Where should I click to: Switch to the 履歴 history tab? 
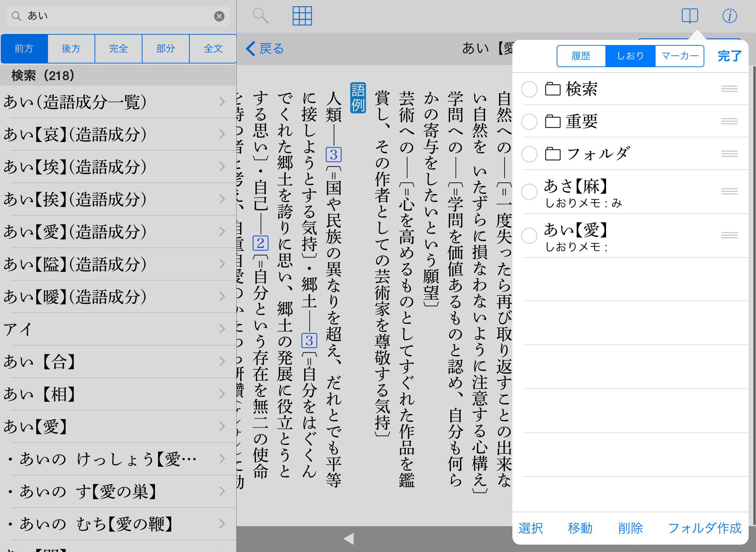(581, 56)
